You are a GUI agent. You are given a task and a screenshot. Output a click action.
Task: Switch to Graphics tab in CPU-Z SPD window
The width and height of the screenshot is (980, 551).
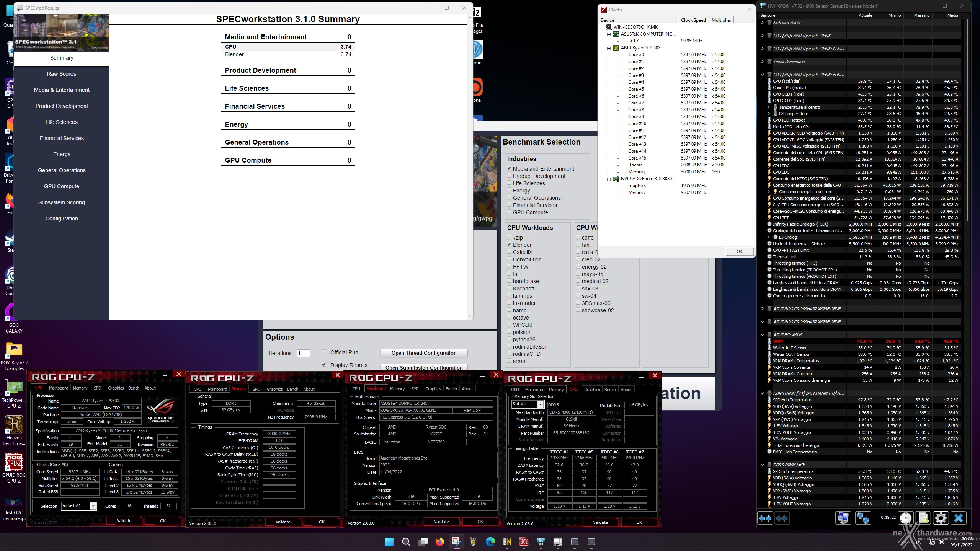592,390
